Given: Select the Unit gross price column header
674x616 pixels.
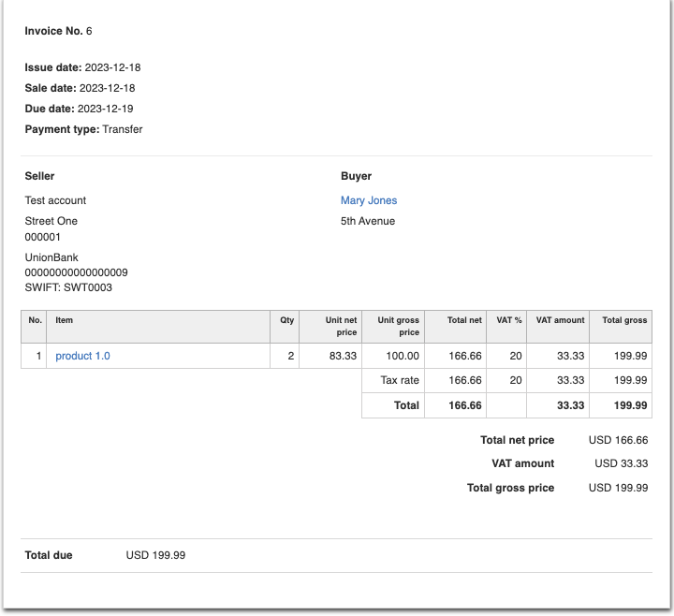Looking at the screenshot, I should point(398,326).
